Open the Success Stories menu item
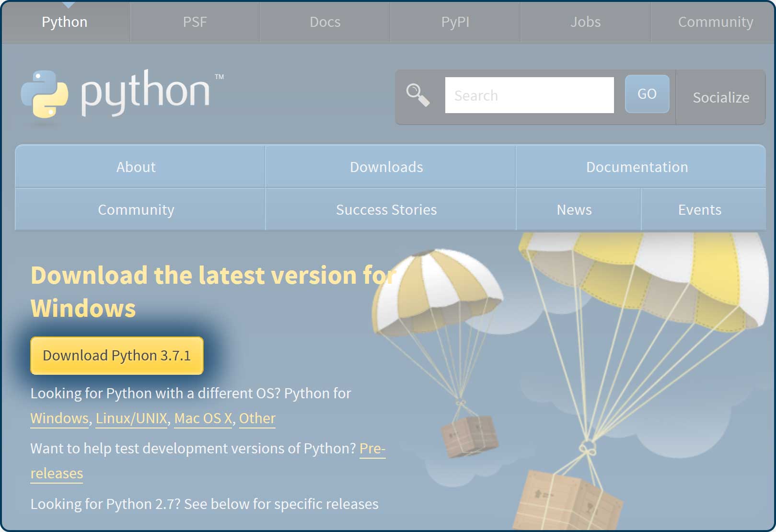Viewport: 776px width, 532px height. pyautogui.click(x=386, y=209)
